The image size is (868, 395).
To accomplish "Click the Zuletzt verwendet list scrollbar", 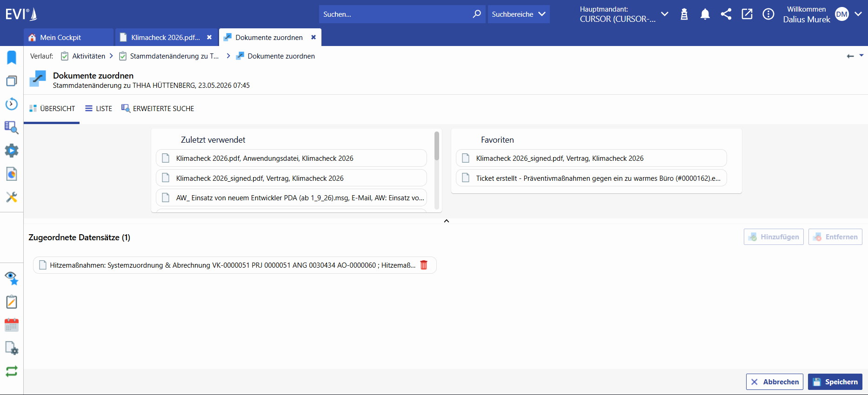I will pyautogui.click(x=437, y=146).
